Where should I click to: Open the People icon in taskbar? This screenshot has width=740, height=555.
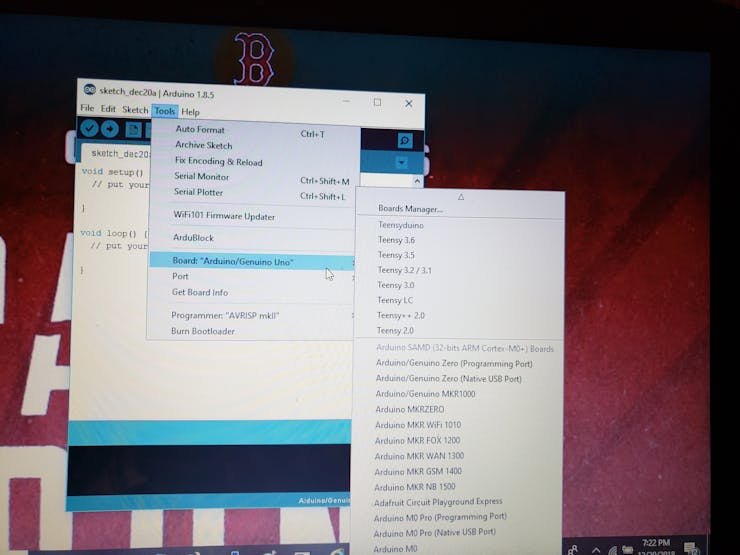573,550
